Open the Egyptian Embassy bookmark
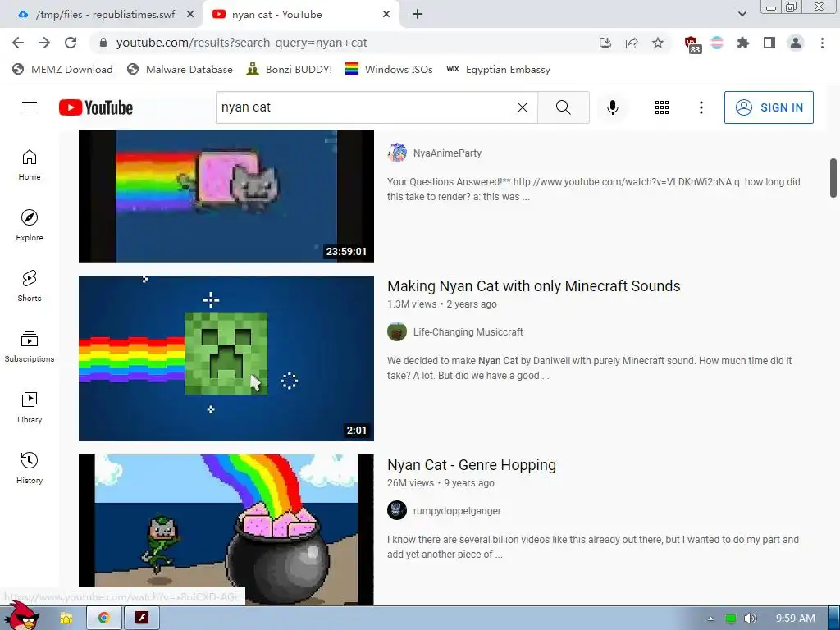 pyautogui.click(x=498, y=69)
